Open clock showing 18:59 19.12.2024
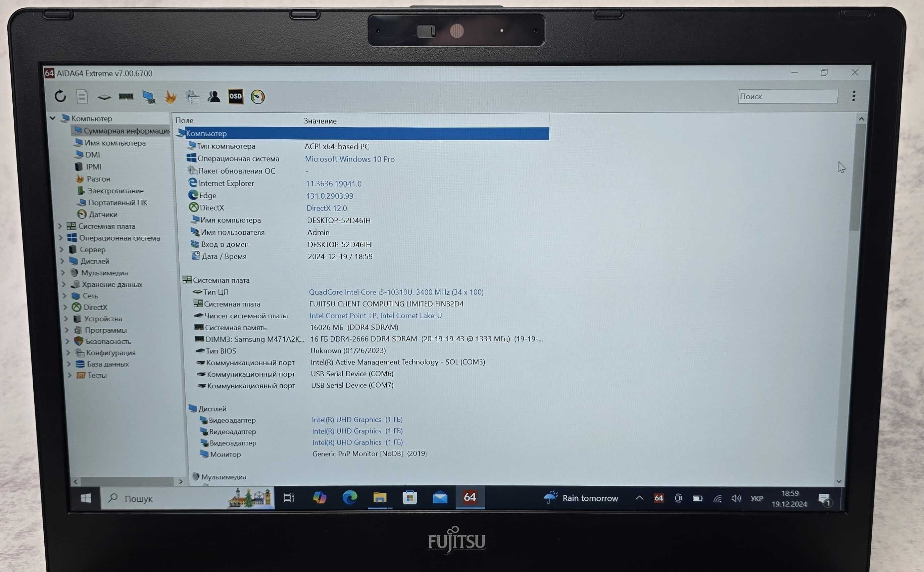 pyautogui.click(x=789, y=498)
